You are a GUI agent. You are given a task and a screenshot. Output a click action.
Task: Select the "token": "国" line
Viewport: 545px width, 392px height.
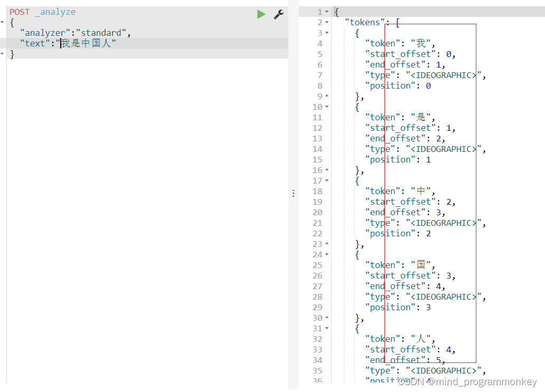pos(400,265)
